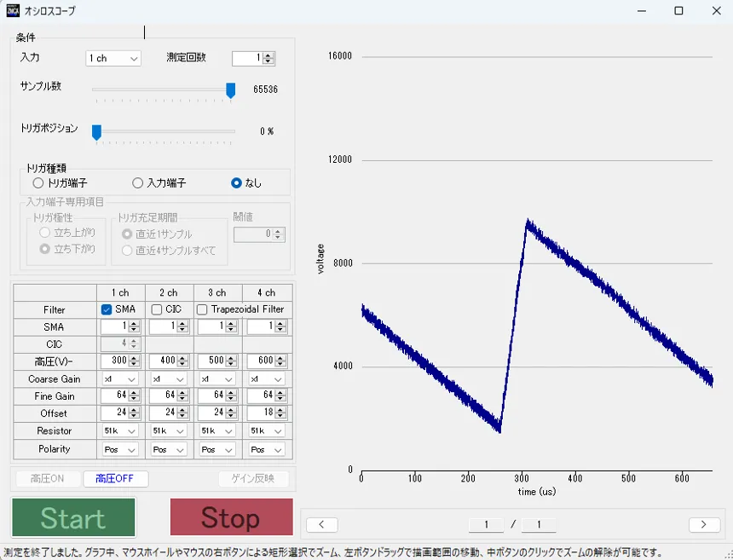
Task: Click the 高圧OFF button
Action: point(115,479)
